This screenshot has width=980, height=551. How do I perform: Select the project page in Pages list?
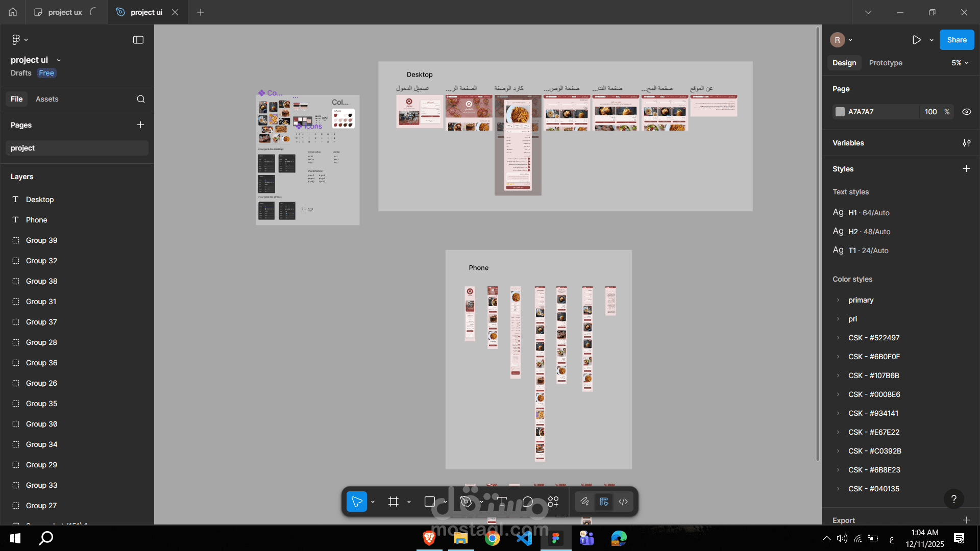pos(22,148)
